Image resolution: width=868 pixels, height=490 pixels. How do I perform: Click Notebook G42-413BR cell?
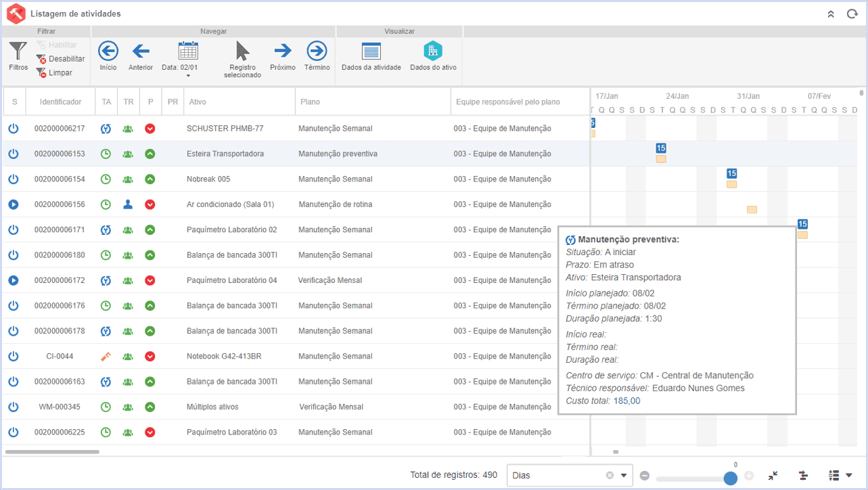point(224,356)
